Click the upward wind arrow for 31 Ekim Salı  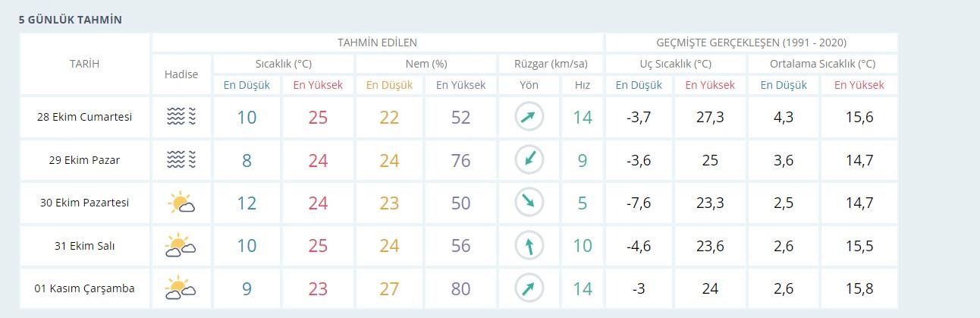pos(529,246)
